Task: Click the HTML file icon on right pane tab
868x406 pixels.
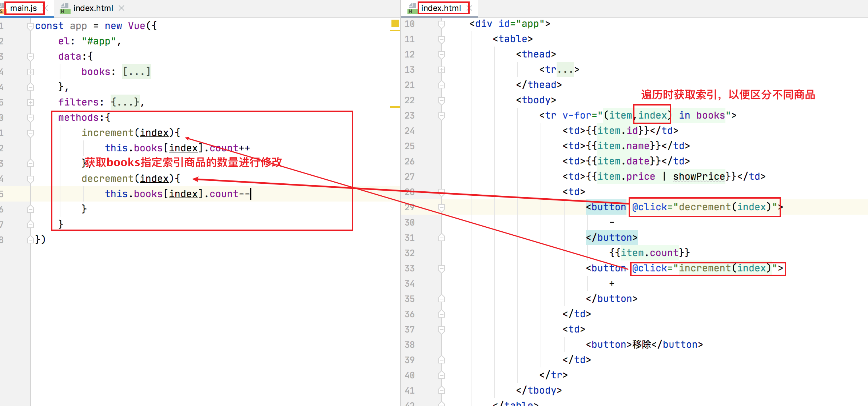Action: pyautogui.click(x=412, y=8)
